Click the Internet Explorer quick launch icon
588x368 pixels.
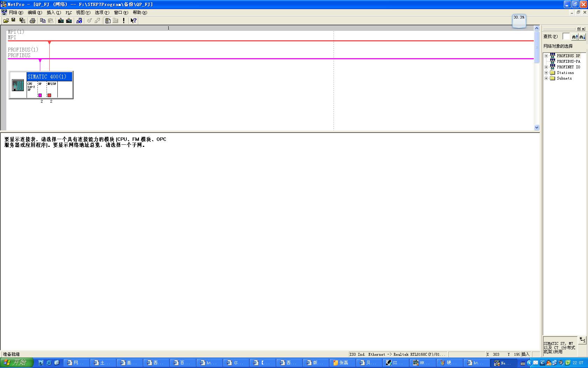click(x=49, y=363)
